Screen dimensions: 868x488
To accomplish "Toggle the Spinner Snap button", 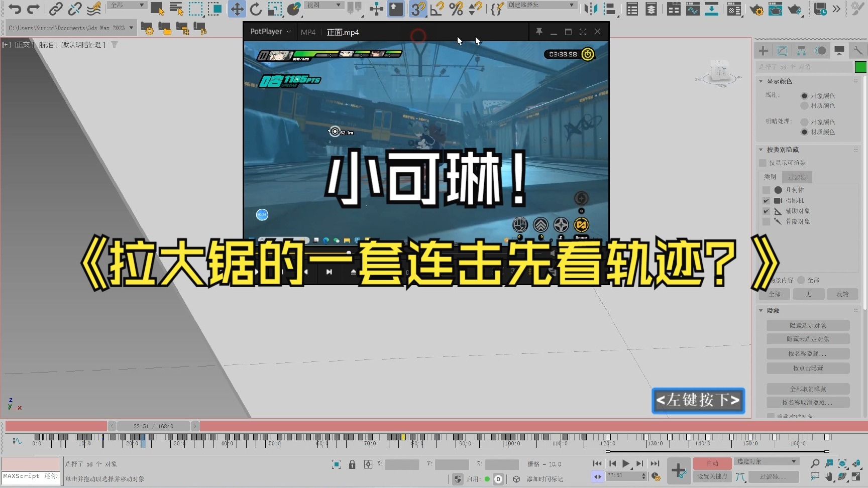I will (475, 9).
